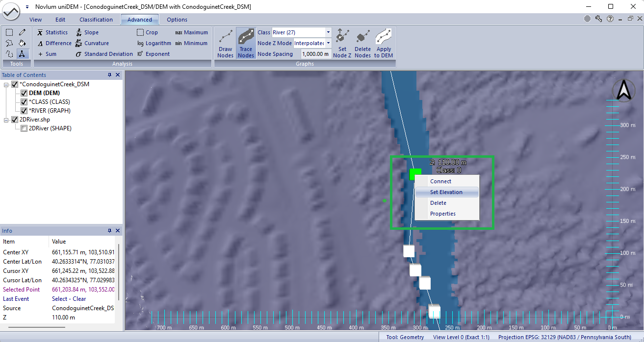Open the Node Z Mode dropdown
Viewport: 644px width, 342px height.
328,43
